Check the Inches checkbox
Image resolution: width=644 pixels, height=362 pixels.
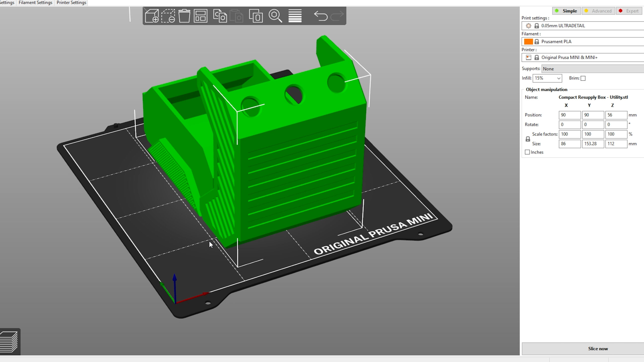pyautogui.click(x=527, y=152)
